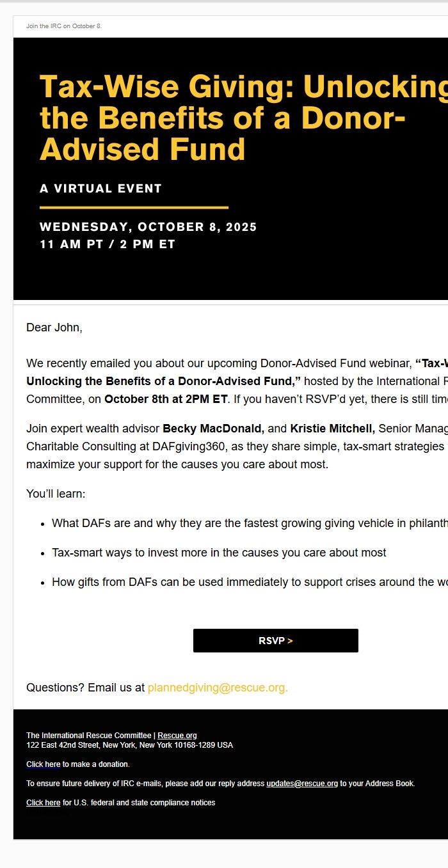The width and height of the screenshot is (448, 868).
Task: Click the black RSVP button
Action: coord(275,640)
